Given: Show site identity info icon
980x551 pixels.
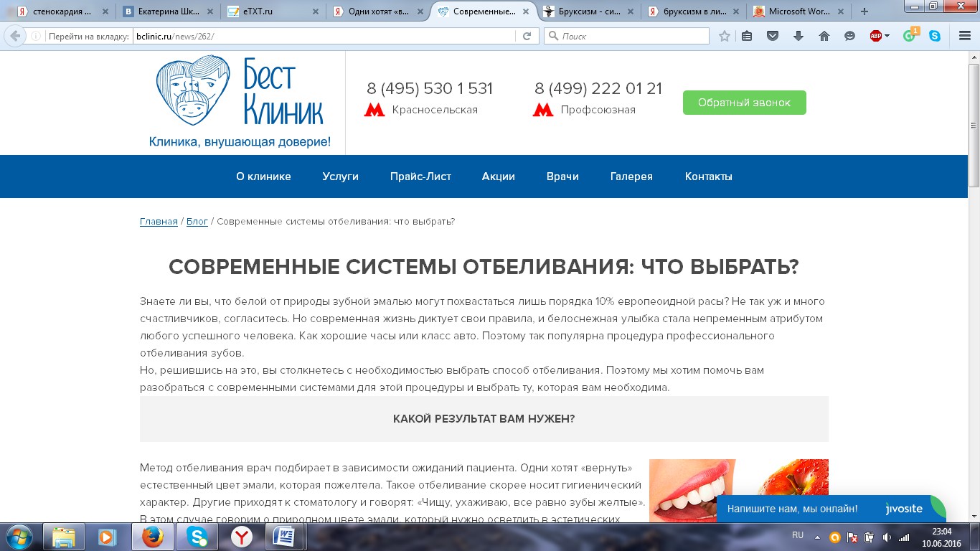Looking at the screenshot, I should coord(36,36).
